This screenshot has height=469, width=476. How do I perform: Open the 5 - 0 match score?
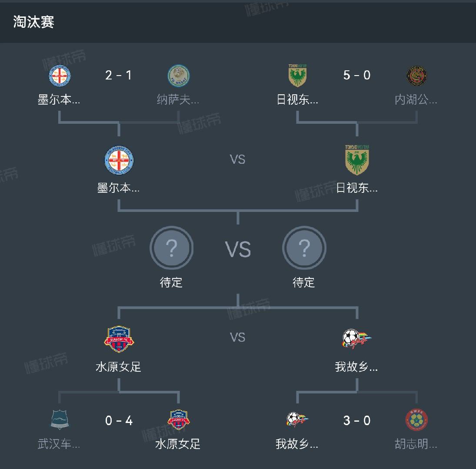click(x=357, y=76)
